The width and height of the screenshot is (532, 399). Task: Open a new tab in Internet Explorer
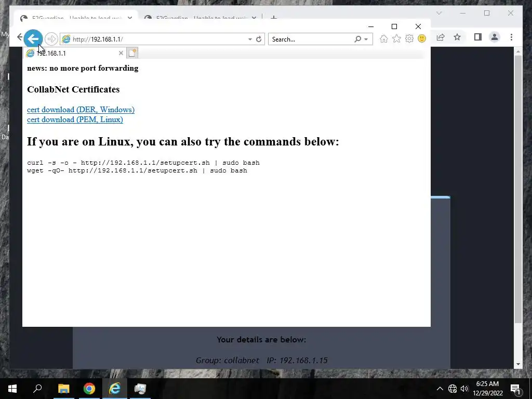coord(132,53)
